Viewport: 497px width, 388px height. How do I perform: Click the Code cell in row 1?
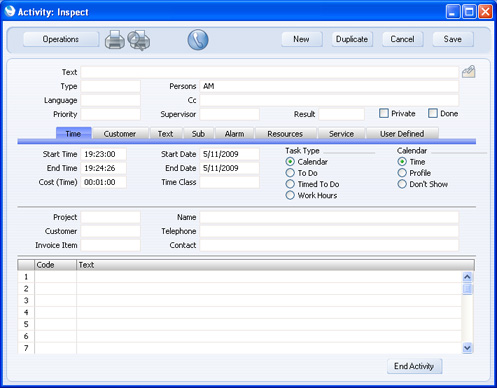click(55, 277)
